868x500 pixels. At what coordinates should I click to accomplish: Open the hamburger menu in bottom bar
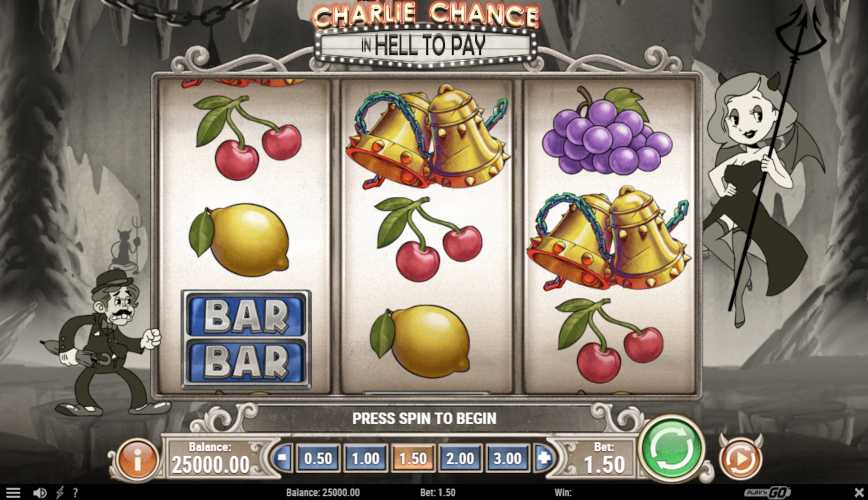tap(13, 492)
